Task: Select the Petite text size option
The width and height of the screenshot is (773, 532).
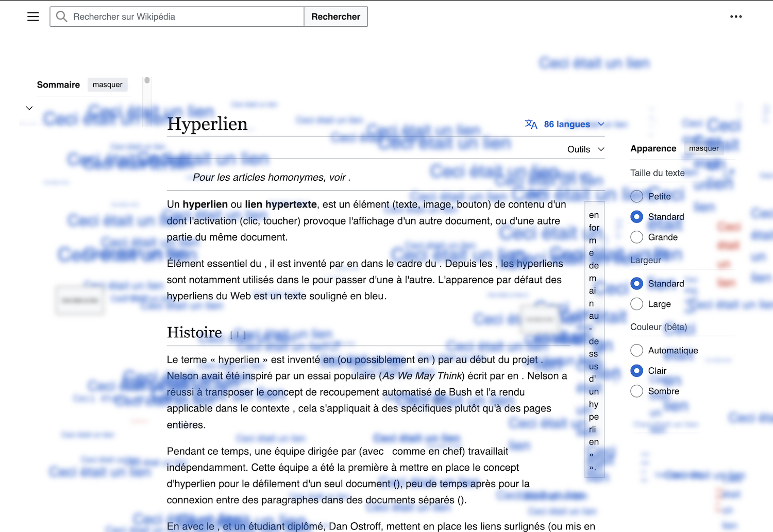Action: tap(637, 196)
